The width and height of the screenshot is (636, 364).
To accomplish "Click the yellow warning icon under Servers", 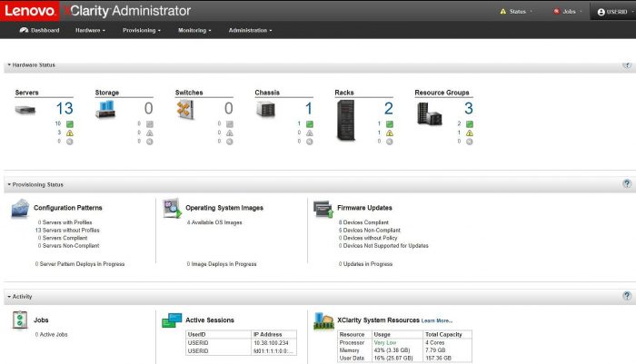I will tap(70, 133).
